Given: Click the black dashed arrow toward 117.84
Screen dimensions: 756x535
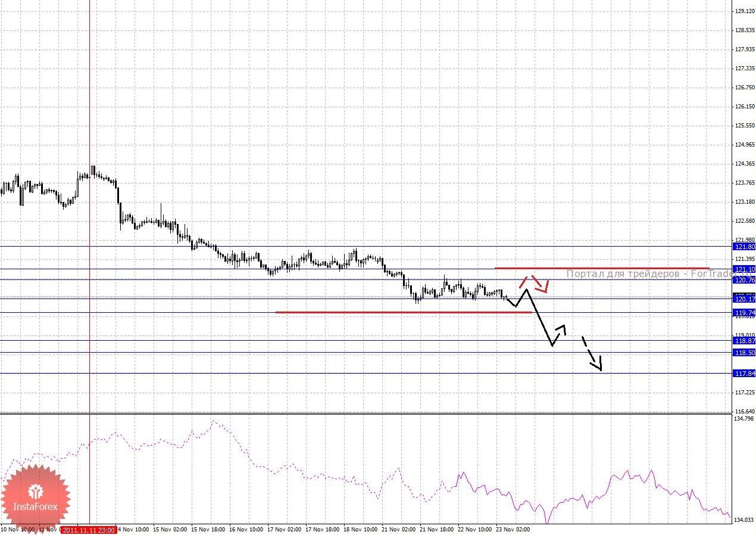Looking at the screenshot, I should (593, 354).
